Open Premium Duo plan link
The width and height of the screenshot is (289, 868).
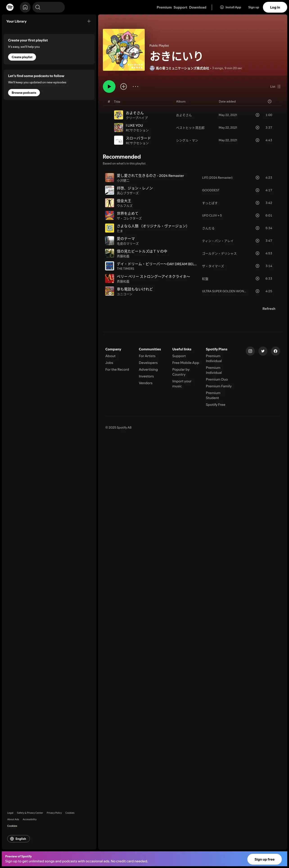[x=217, y=379]
